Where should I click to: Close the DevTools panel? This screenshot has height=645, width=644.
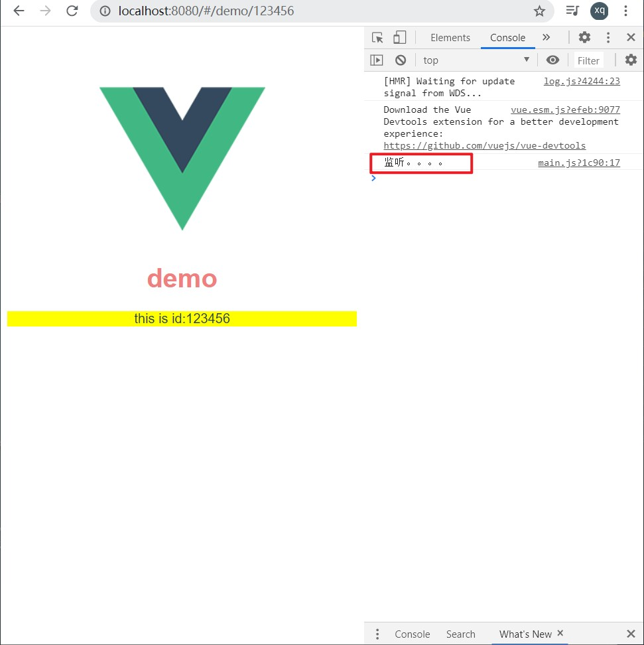click(631, 37)
